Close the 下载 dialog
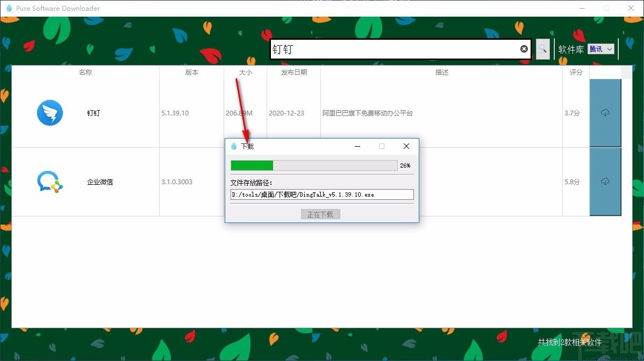Image resolution: width=644 pixels, height=361 pixels. point(406,146)
